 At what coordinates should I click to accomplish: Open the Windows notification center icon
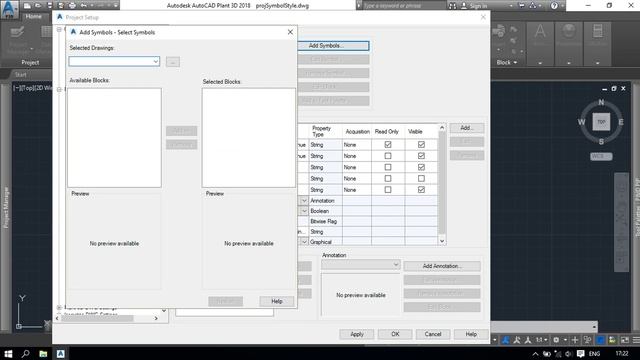click(580, 353)
